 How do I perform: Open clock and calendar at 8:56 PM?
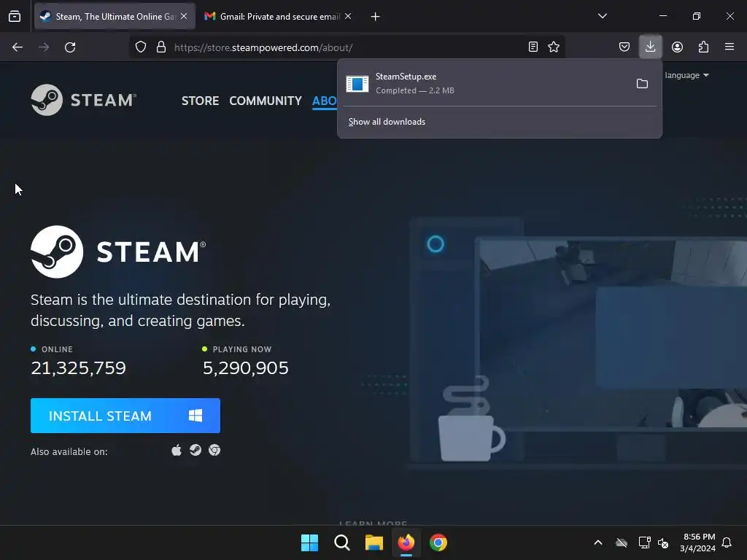697,542
